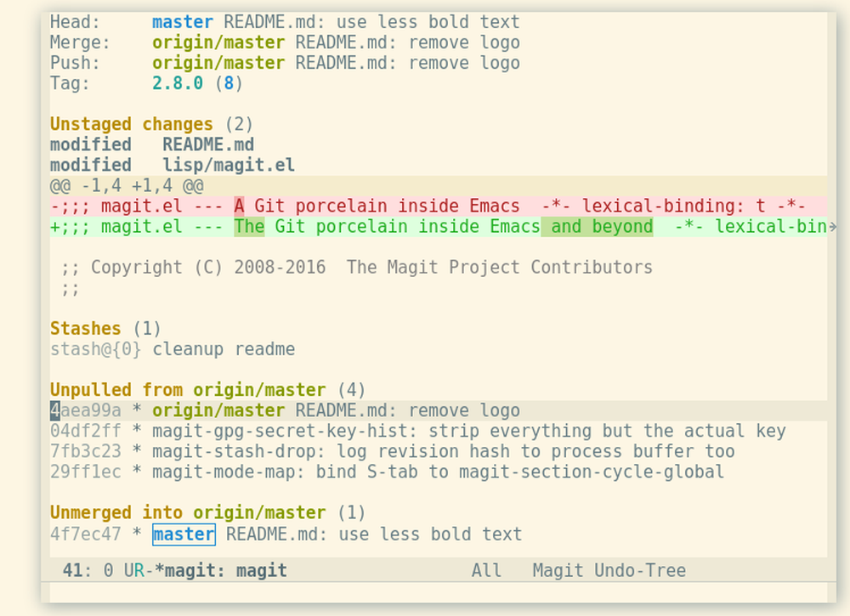Click the 'All' position indicator in mode line
The image size is (850, 616).
coord(486,570)
